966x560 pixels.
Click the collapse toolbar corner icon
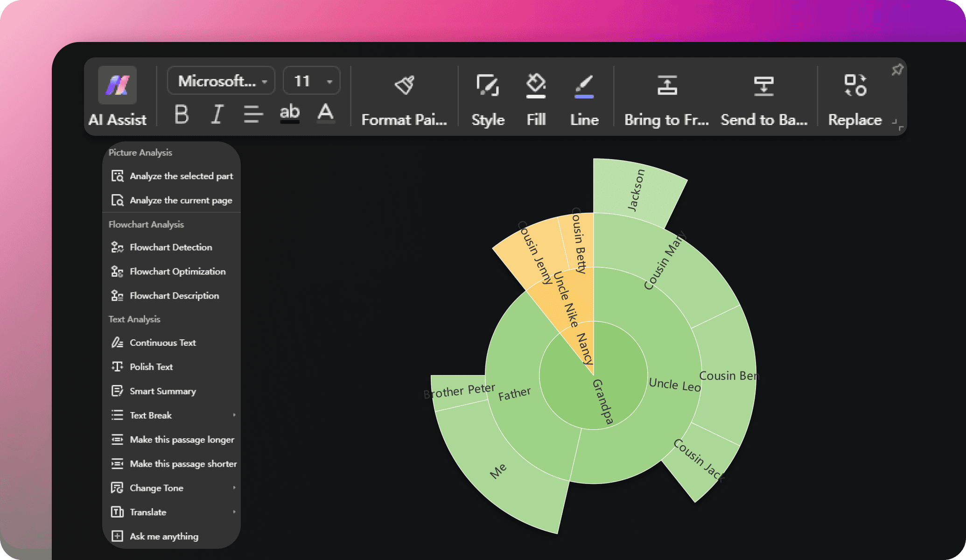[898, 125]
